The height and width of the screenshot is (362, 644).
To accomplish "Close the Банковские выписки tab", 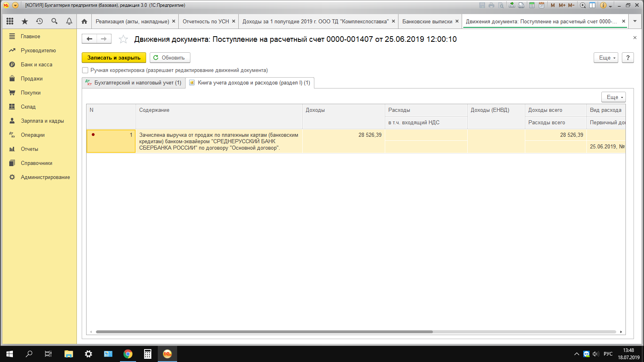I will point(457,21).
